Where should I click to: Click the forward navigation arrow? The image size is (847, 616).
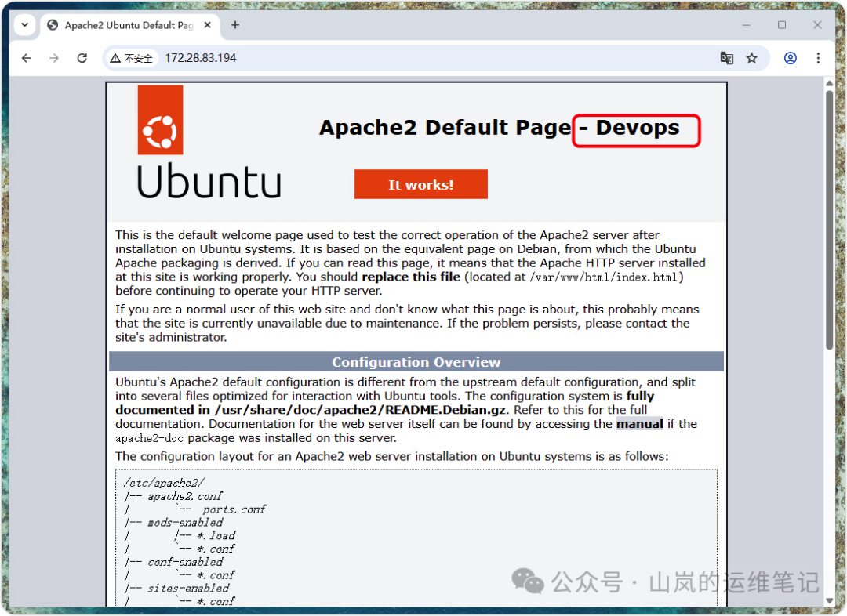tap(54, 57)
